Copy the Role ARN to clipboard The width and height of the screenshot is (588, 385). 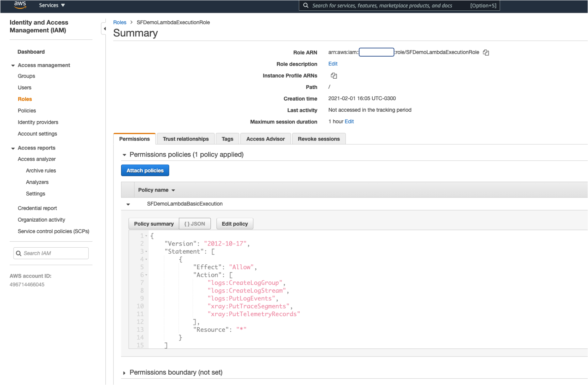pos(486,53)
